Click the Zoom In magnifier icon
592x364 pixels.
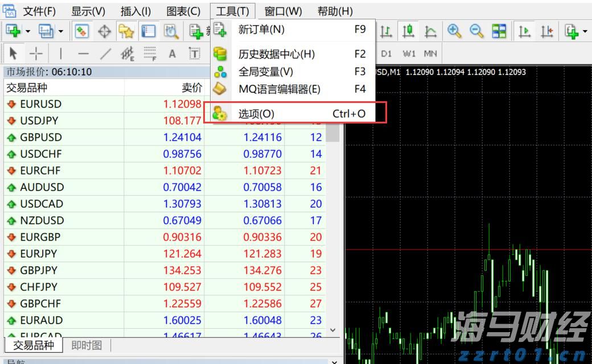pos(454,31)
